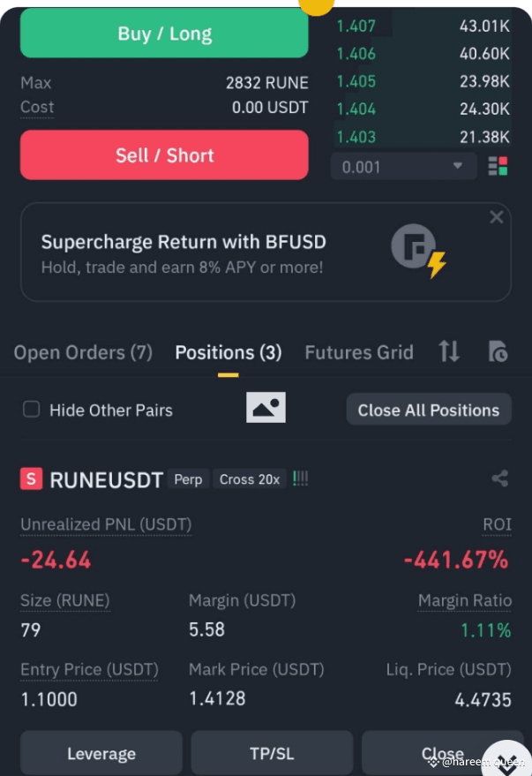This screenshot has height=776, width=532.
Task: Open order history via document-clock icon
Action: click(497, 351)
